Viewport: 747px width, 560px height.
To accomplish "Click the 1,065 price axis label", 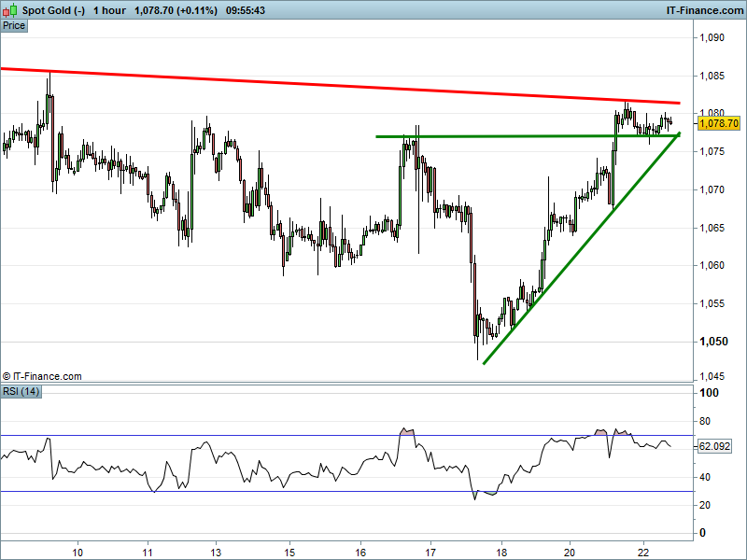I will [x=712, y=228].
